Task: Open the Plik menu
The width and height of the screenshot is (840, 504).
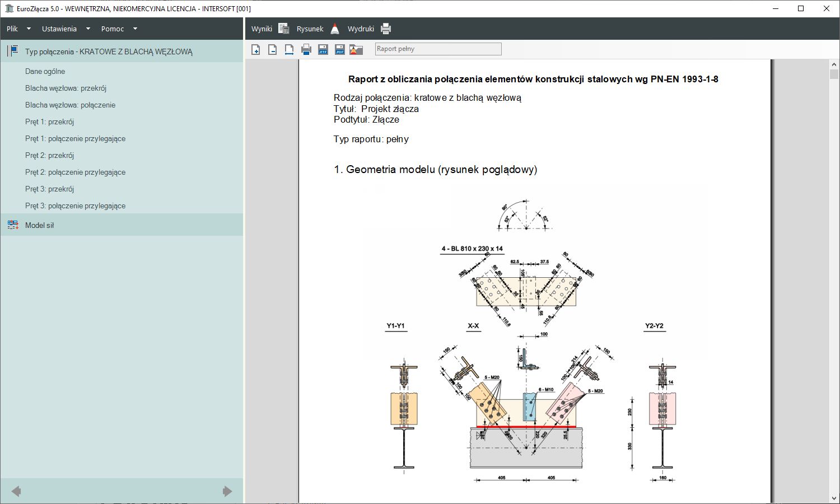Action: point(12,29)
